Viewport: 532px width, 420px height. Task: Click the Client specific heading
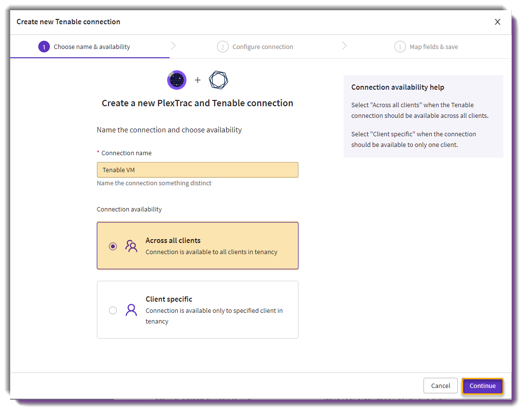[169, 299]
